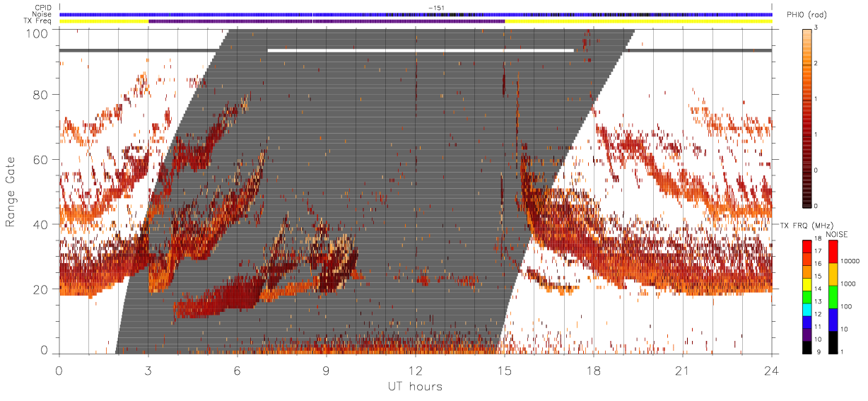868x401 pixels.
Task: Pick the purple 10-11 MHz swatch
Action: tap(807, 335)
